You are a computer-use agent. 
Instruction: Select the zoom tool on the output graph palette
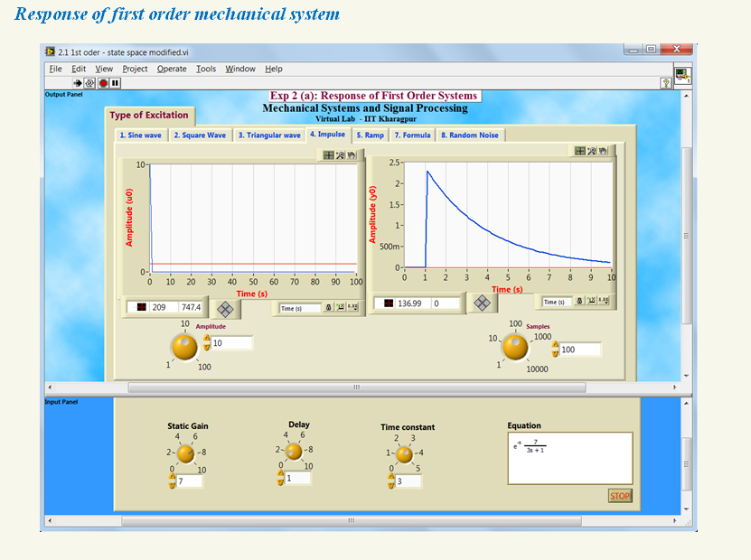tap(593, 151)
